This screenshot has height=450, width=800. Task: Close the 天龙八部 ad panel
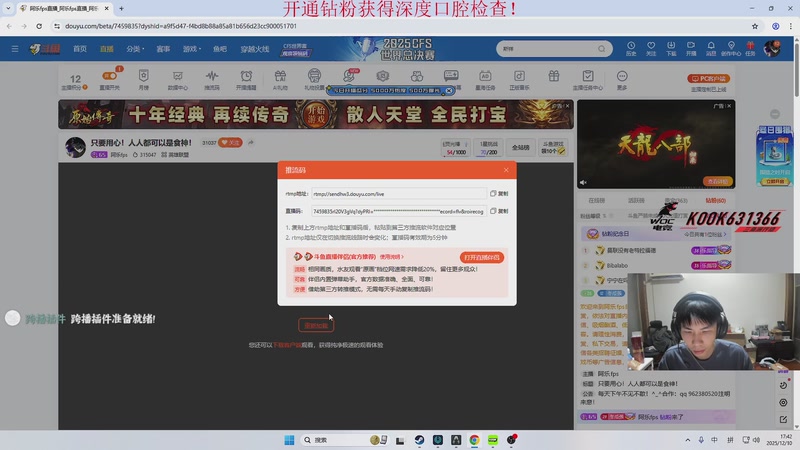tap(729, 106)
